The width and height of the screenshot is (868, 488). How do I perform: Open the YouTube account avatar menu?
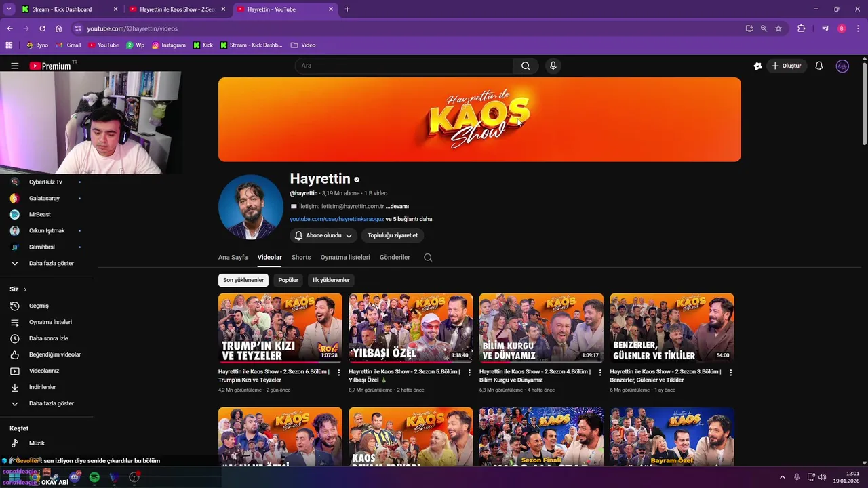[x=842, y=66]
